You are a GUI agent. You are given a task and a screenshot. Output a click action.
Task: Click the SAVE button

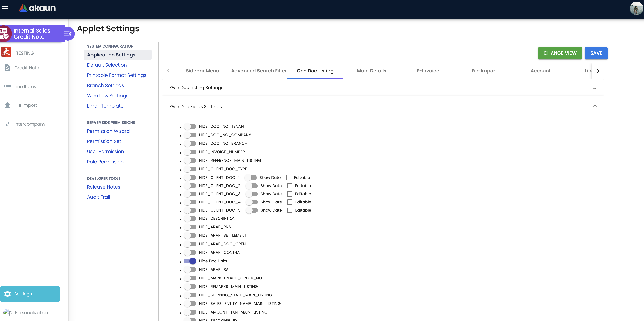pyautogui.click(x=596, y=53)
